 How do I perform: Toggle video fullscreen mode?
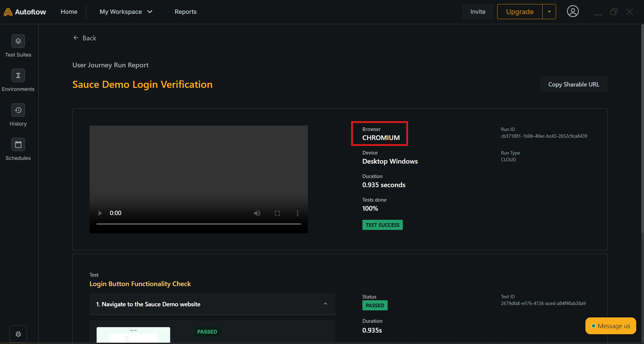click(277, 213)
